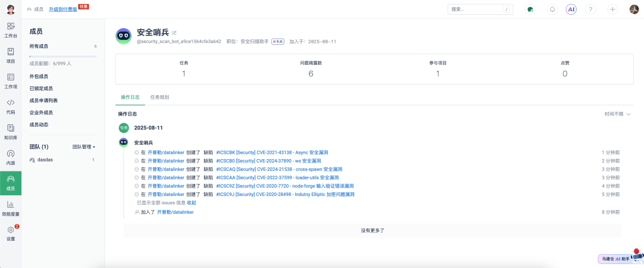
Task: Click the team icon beside dasdas
Action: 32,160
